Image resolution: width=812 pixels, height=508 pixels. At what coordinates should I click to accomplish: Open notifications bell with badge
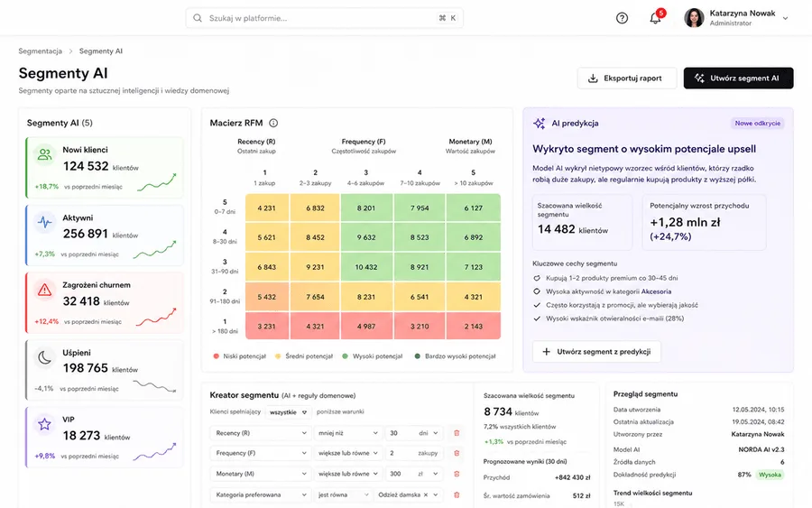pos(657,17)
